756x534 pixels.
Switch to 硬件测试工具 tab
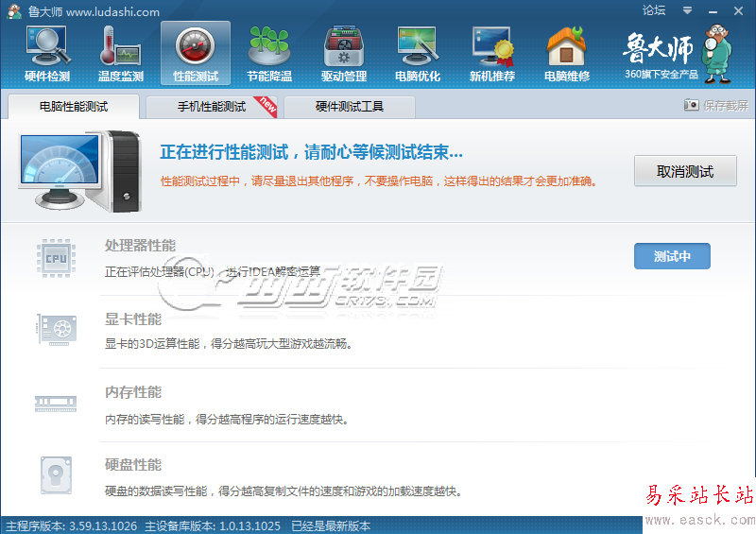[350, 106]
